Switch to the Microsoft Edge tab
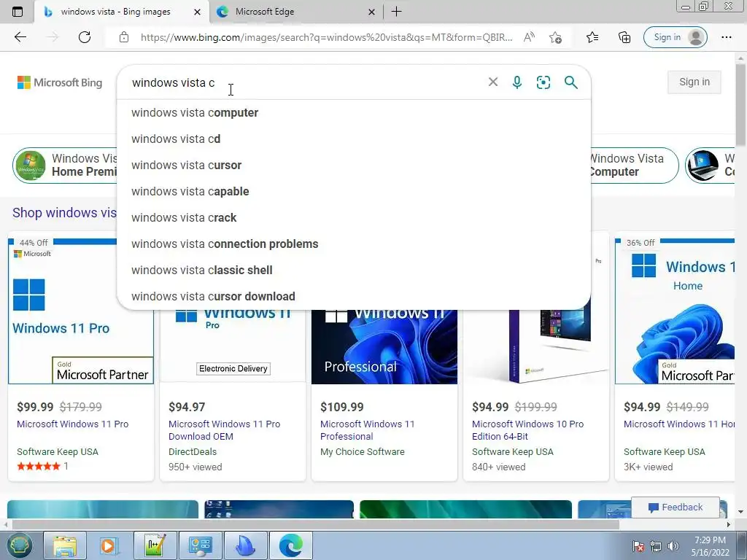This screenshot has height=560, width=747. pyautogui.click(x=295, y=12)
